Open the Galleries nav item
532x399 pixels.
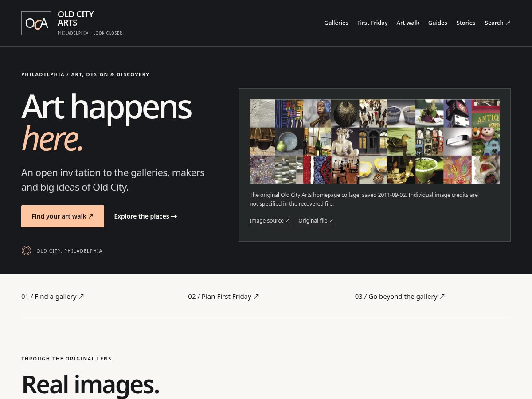point(336,23)
